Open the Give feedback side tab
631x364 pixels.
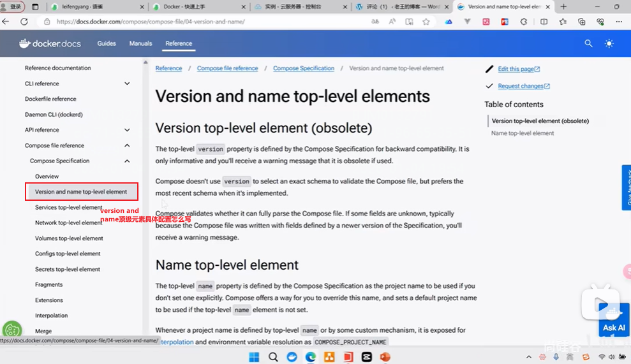626,187
